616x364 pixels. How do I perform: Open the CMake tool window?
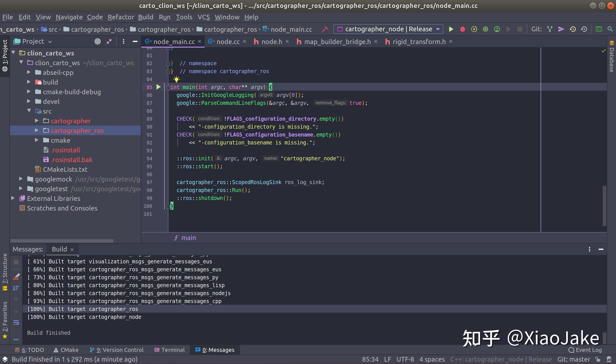point(66,349)
